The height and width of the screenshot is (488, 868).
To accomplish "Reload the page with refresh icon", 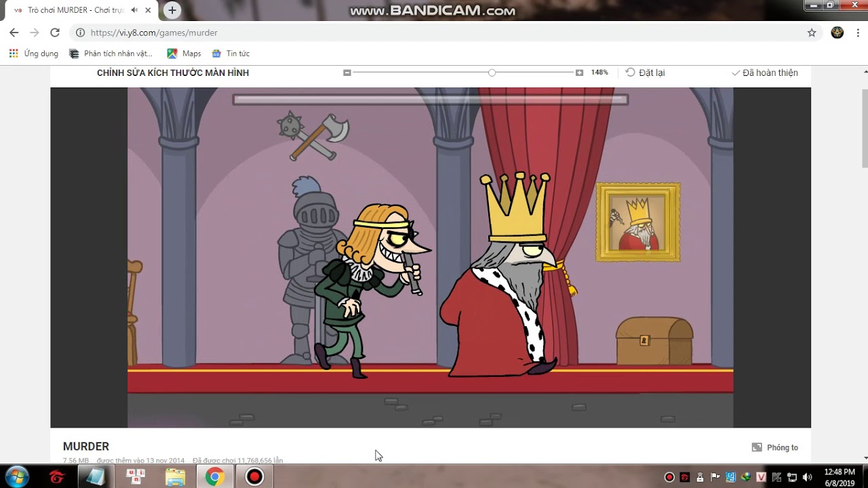I will [x=55, y=33].
